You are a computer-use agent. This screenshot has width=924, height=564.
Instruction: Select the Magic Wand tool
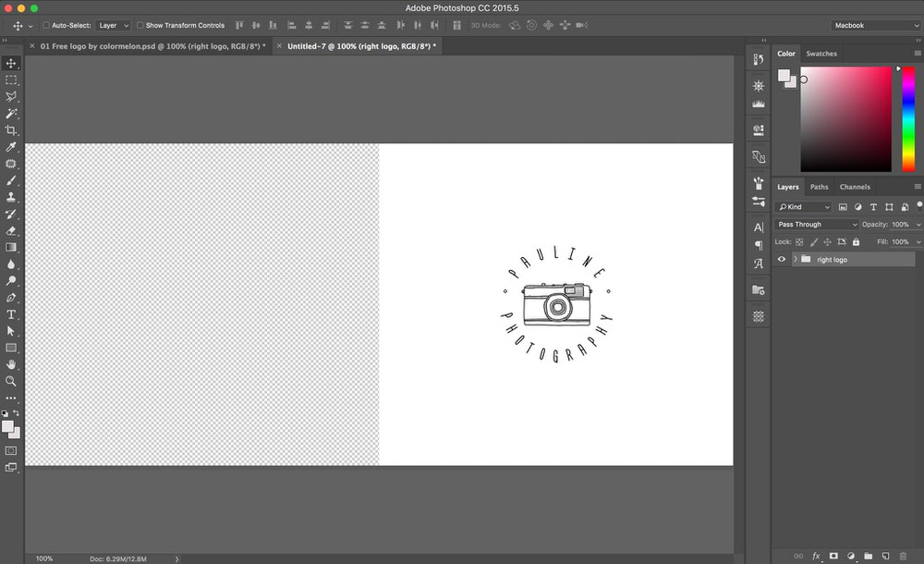click(x=10, y=114)
